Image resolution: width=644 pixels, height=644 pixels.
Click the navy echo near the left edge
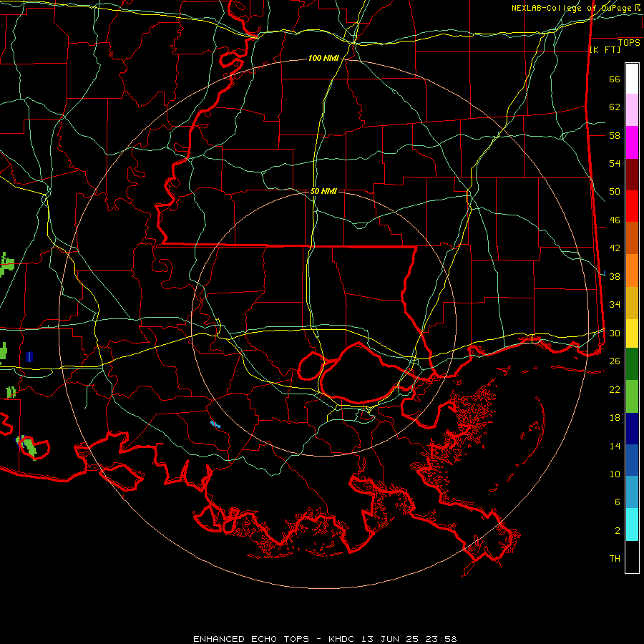tap(29, 356)
